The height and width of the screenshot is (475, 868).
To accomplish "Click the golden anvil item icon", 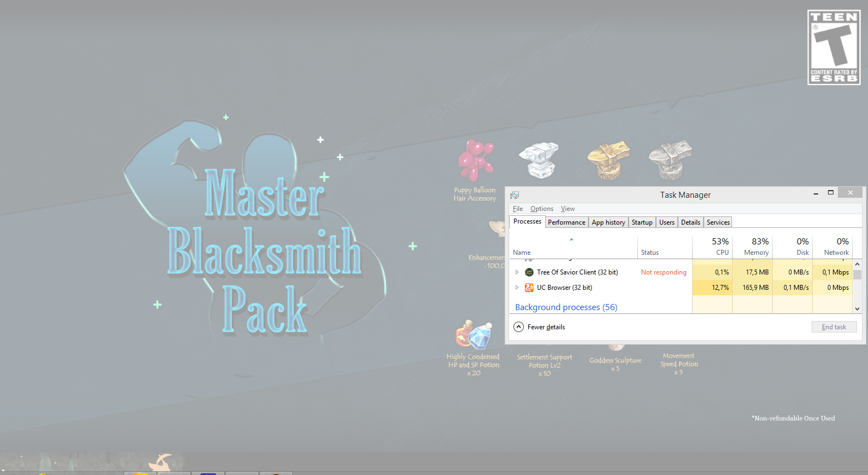I will coord(608,159).
